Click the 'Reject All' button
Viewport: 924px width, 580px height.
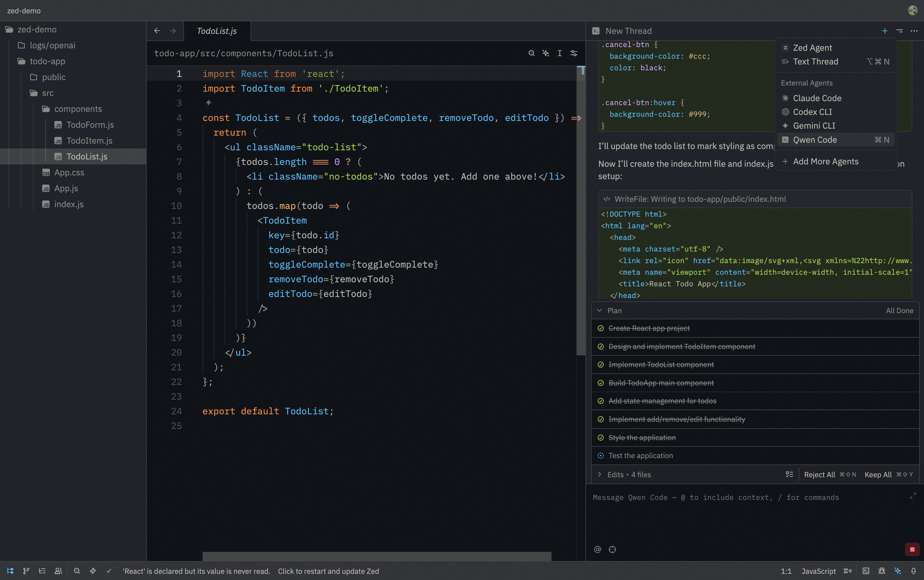click(819, 475)
